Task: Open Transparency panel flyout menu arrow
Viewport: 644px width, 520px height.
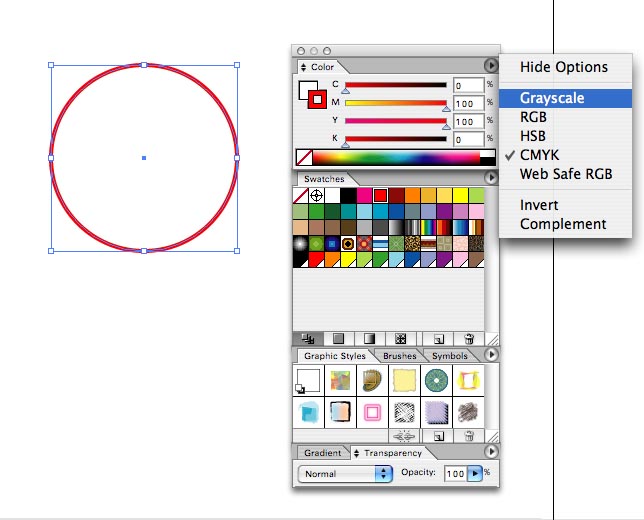Action: 491,451
